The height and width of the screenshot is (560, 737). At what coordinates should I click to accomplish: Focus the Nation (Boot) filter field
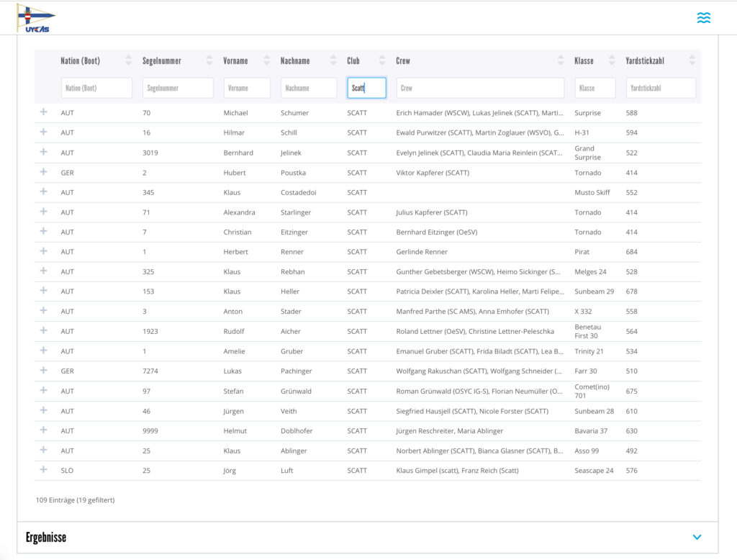coord(96,88)
